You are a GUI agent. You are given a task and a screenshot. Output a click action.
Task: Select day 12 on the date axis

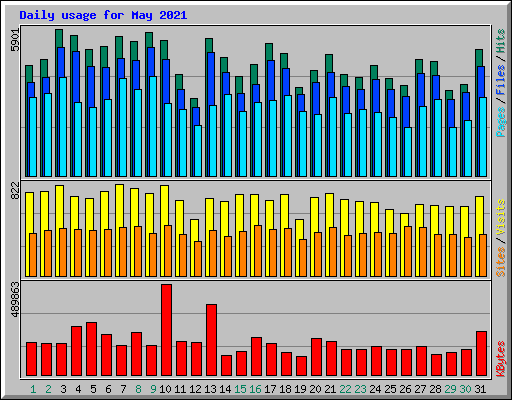point(195,389)
